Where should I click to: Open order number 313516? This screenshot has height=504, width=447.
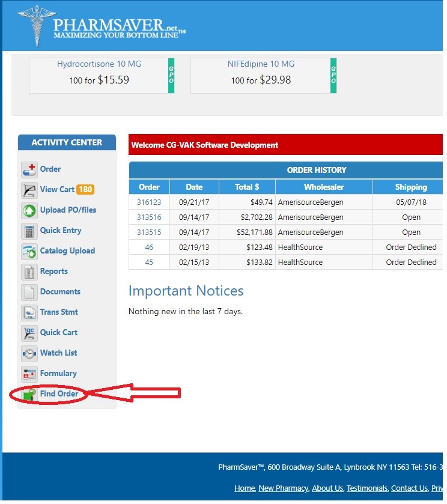[149, 217]
